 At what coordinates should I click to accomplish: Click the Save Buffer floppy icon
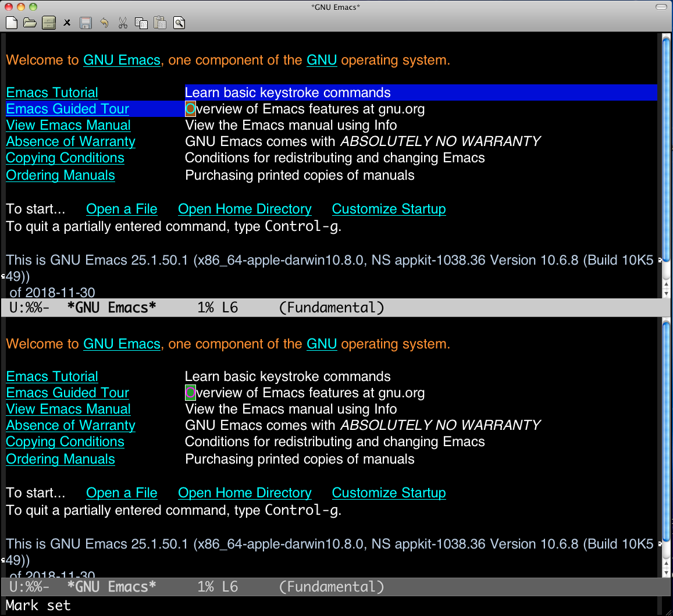click(x=86, y=23)
